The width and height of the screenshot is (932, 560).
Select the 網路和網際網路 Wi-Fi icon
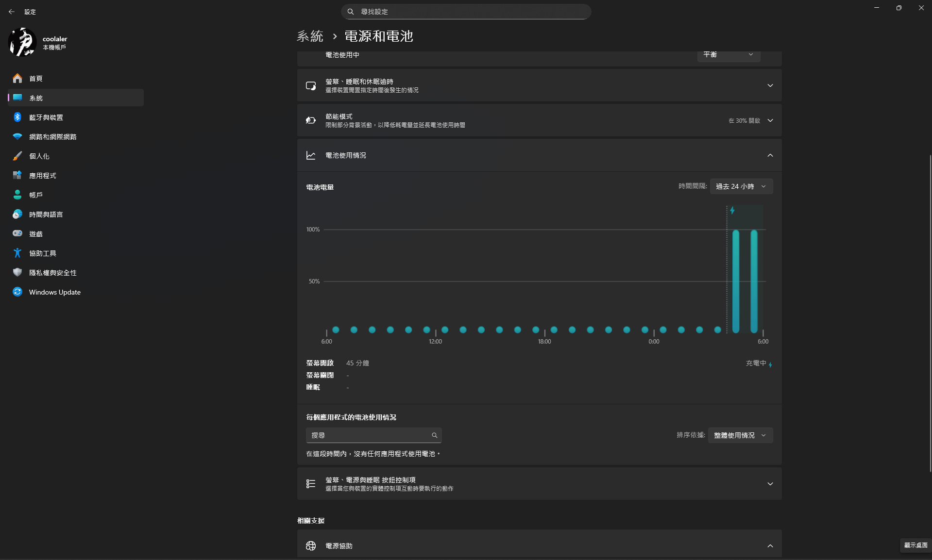click(17, 136)
